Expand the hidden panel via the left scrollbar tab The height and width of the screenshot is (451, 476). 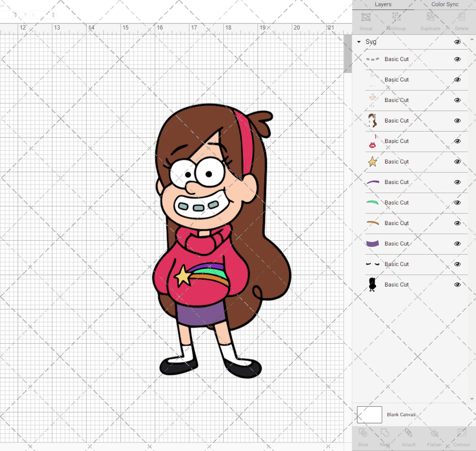347,52
